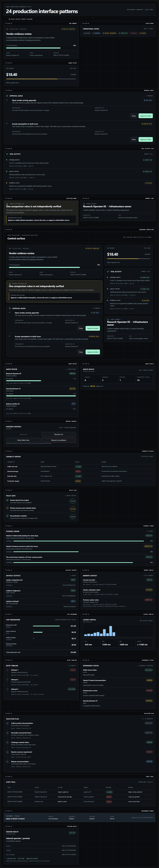Click the Resume run button
The width and height of the screenshot is (159, 868).
click(59, 434)
